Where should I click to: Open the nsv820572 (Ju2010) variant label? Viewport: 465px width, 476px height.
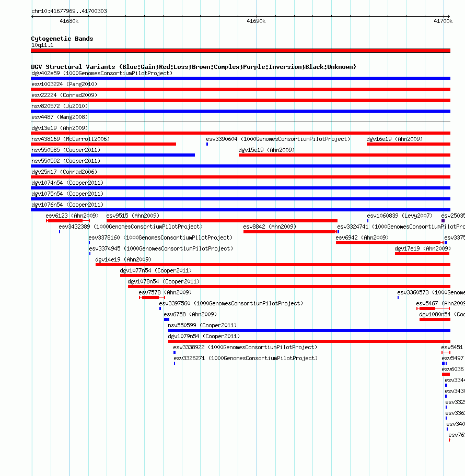(60, 106)
